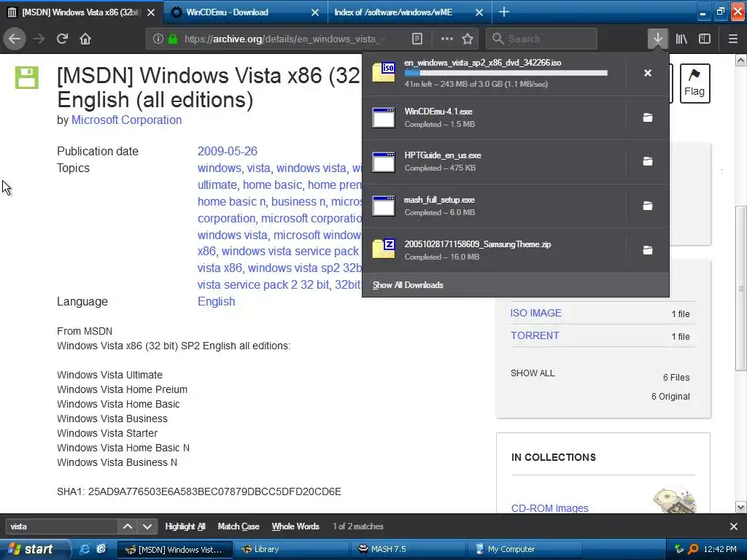Open containing folder for SamsungTheme.zip
The image size is (747, 560).
click(648, 250)
